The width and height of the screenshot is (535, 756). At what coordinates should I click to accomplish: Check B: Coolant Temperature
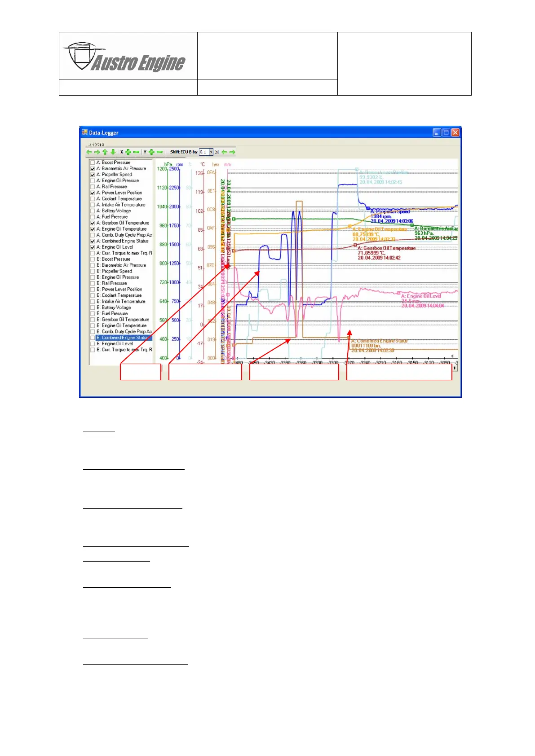[x=93, y=295]
